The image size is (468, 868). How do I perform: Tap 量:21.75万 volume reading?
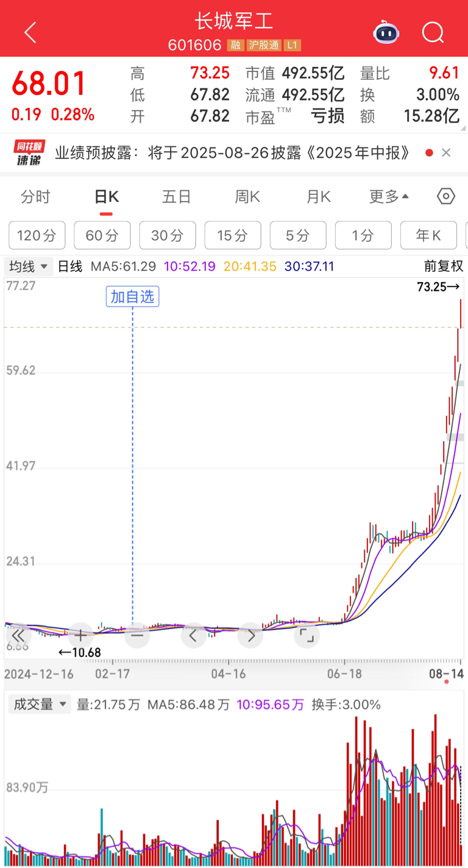pos(108,705)
